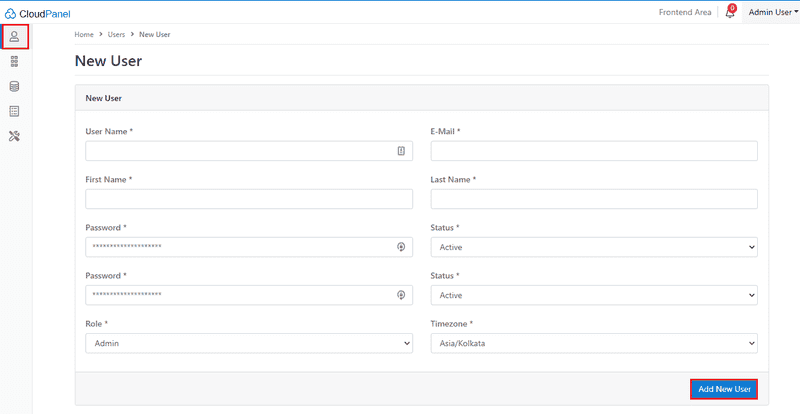
Task: Expand the Role dropdown showing Admin
Action: tap(249, 343)
